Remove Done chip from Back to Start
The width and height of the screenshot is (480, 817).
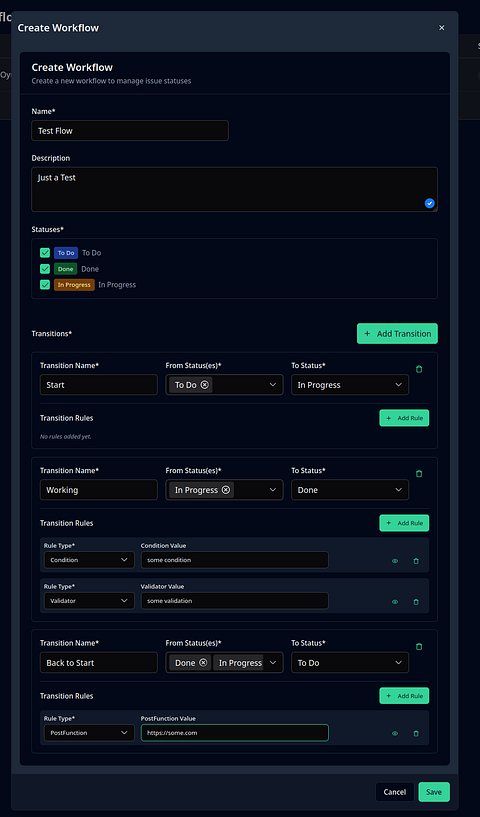click(203, 663)
